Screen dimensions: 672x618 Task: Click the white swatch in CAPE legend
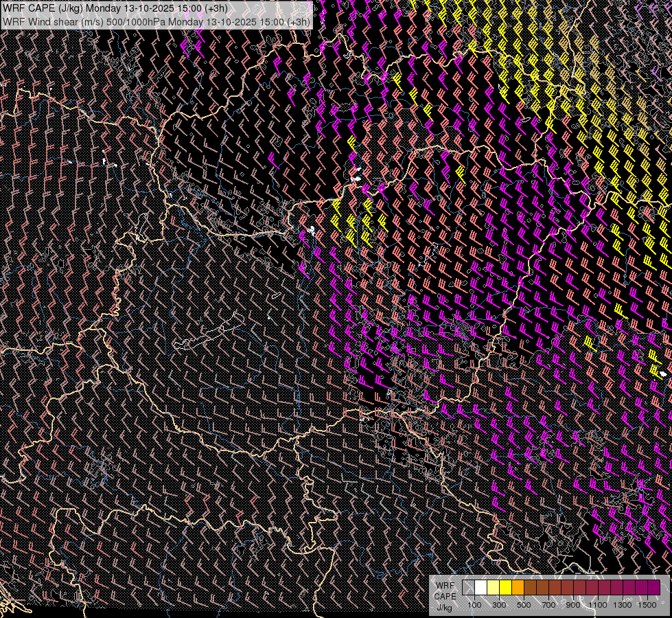[x=481, y=588]
